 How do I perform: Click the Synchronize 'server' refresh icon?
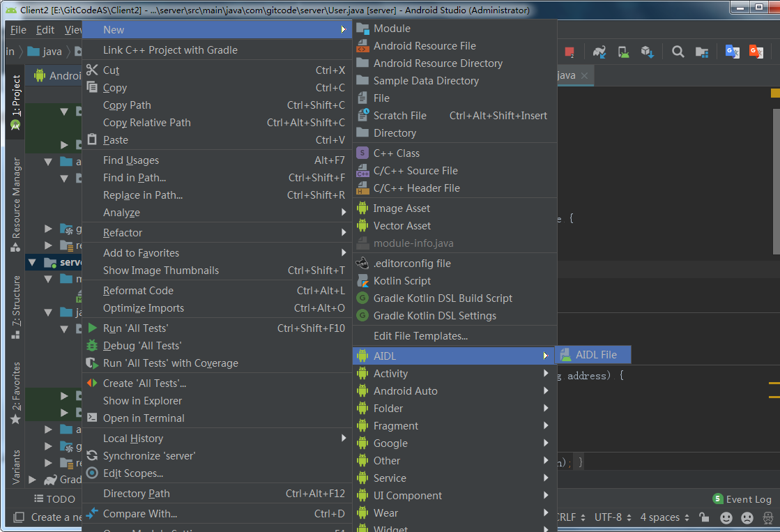(92, 455)
